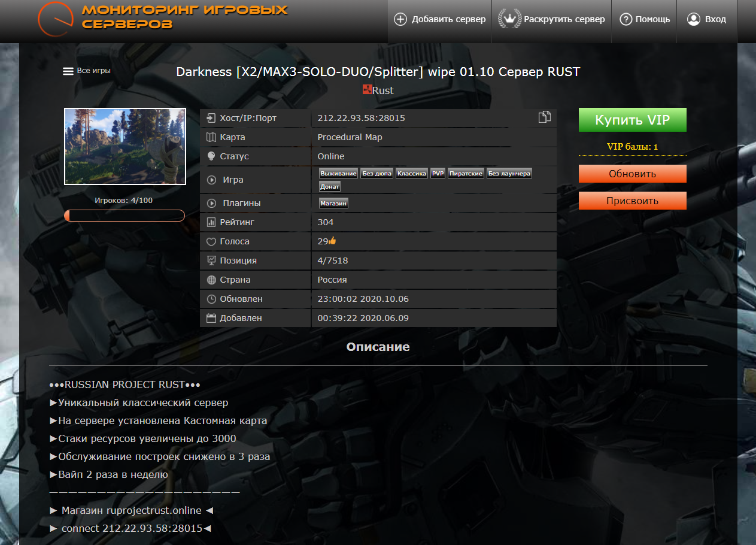This screenshot has height=545, width=756.
Task: Select the Выживание game tag
Action: [x=338, y=174]
